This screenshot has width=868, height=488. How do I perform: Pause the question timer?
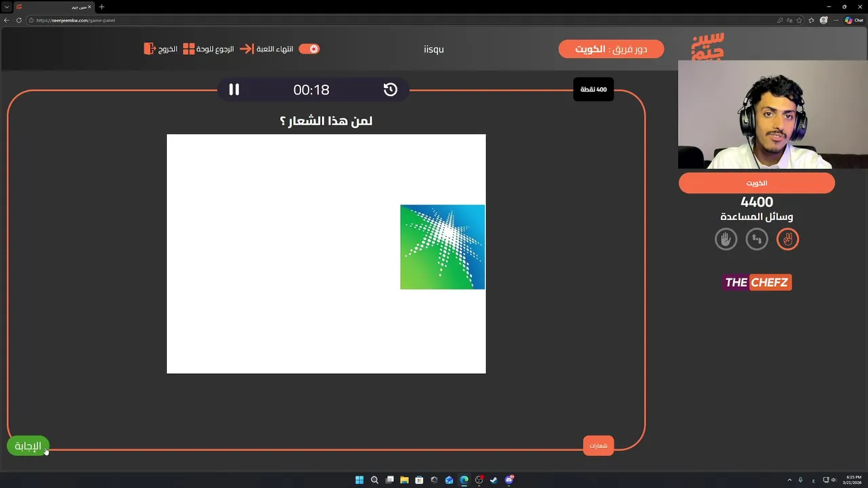click(x=234, y=89)
